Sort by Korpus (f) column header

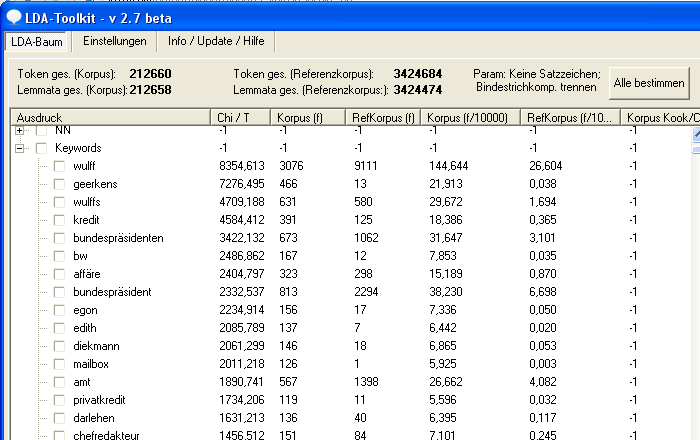coord(309,118)
